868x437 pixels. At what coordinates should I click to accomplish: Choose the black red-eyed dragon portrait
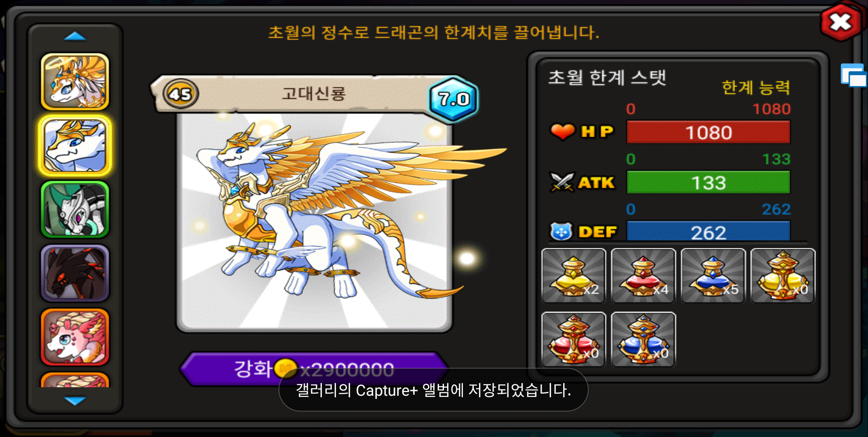(x=75, y=273)
